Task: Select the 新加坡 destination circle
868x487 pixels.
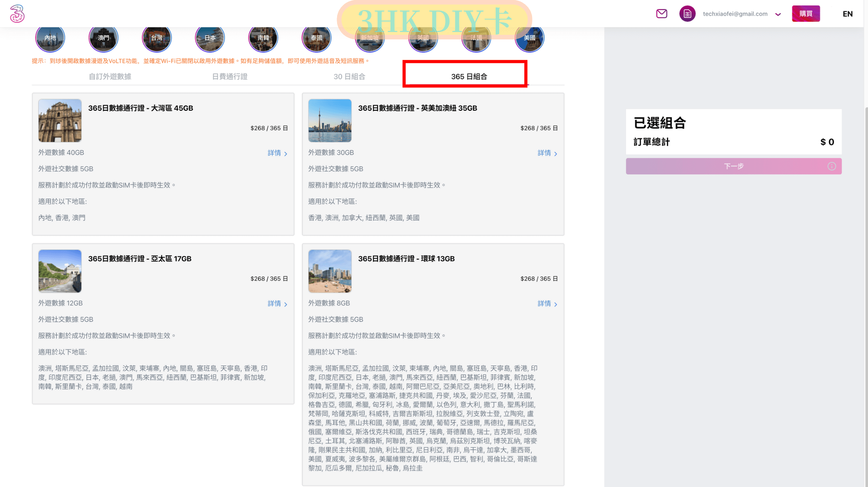Action: (370, 38)
